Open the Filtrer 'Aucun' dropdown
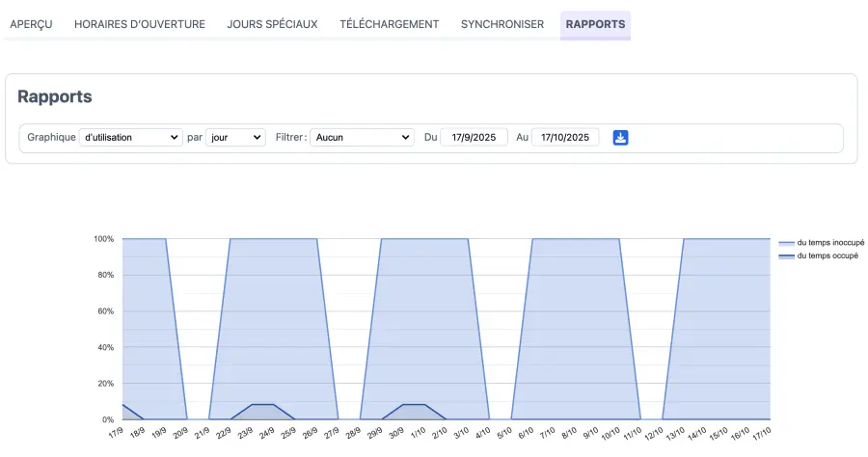The width and height of the screenshot is (868, 457). [x=362, y=138]
